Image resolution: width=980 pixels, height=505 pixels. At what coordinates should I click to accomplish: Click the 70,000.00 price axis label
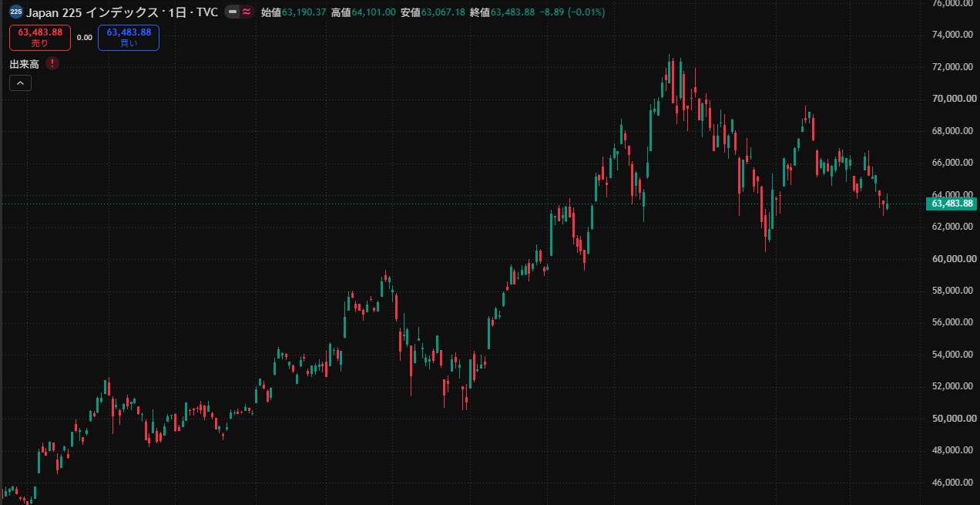tap(954, 99)
